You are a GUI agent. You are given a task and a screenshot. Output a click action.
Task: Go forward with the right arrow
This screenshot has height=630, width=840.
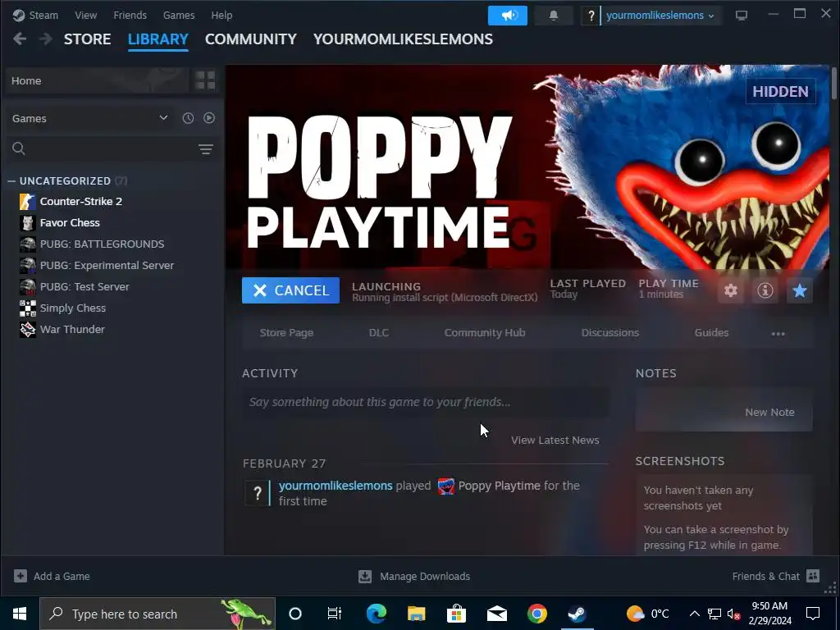point(46,39)
